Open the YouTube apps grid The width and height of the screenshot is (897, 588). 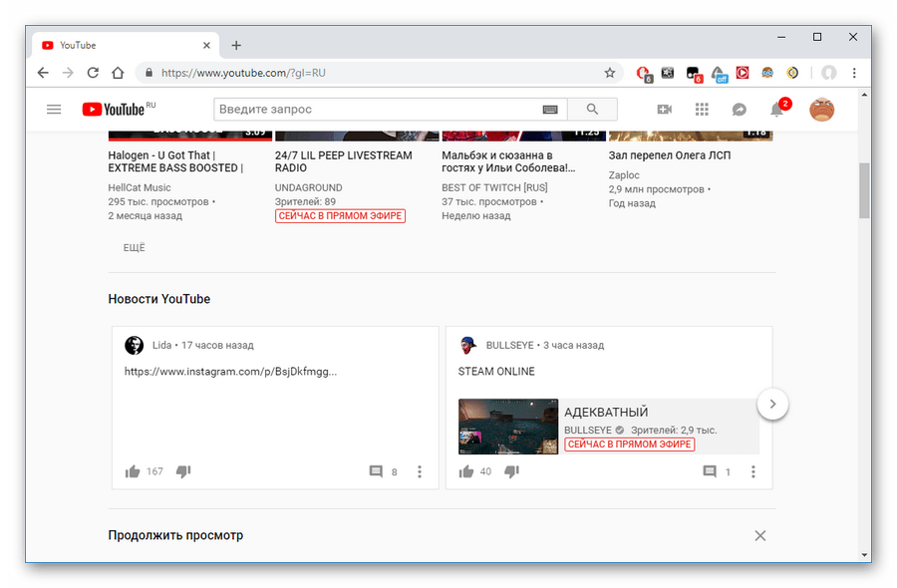[x=702, y=110]
